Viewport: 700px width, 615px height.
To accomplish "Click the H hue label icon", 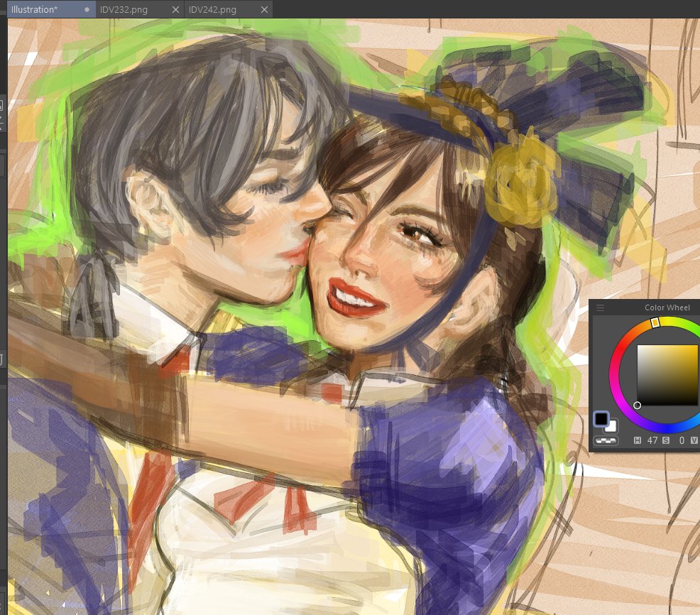I will click(638, 440).
